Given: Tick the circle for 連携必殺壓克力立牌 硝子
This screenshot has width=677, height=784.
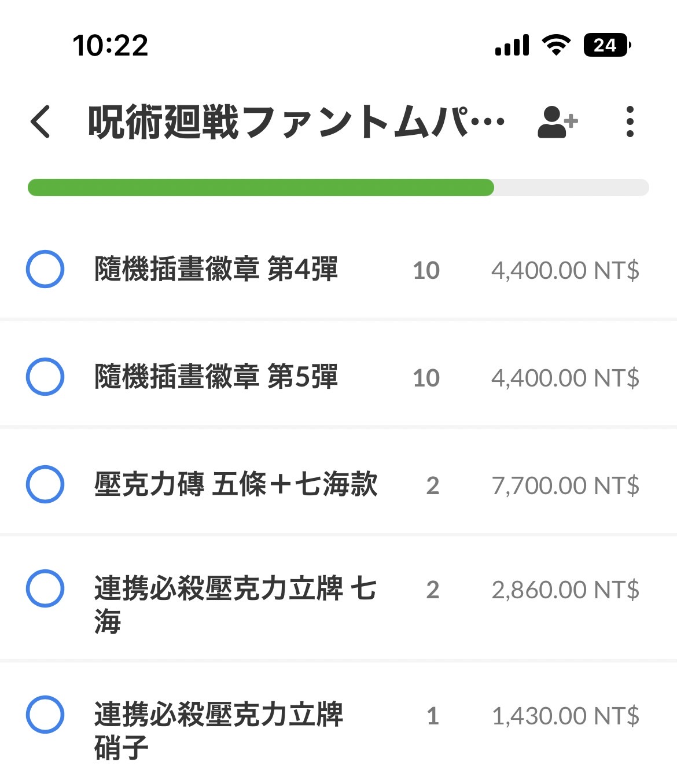Looking at the screenshot, I should click(45, 715).
